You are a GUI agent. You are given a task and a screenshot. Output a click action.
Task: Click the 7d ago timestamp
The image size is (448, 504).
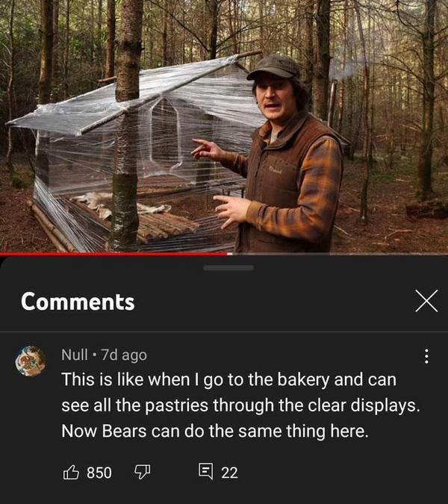(x=124, y=355)
